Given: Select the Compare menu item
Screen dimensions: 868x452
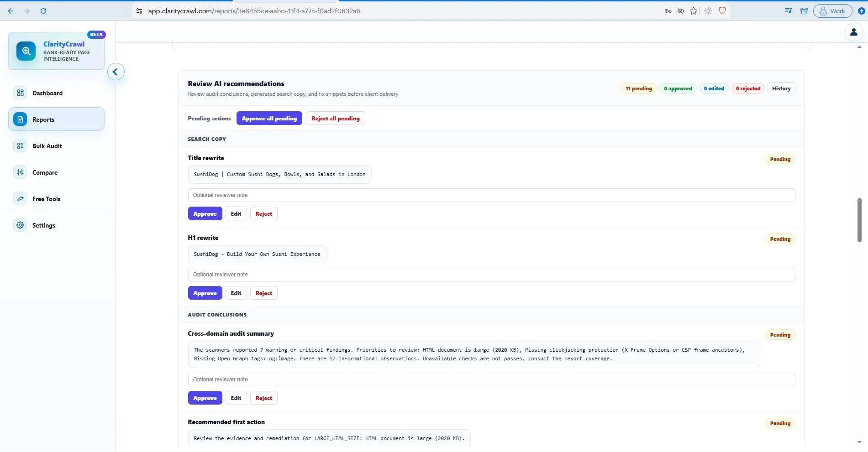Looking at the screenshot, I should 56,172.
